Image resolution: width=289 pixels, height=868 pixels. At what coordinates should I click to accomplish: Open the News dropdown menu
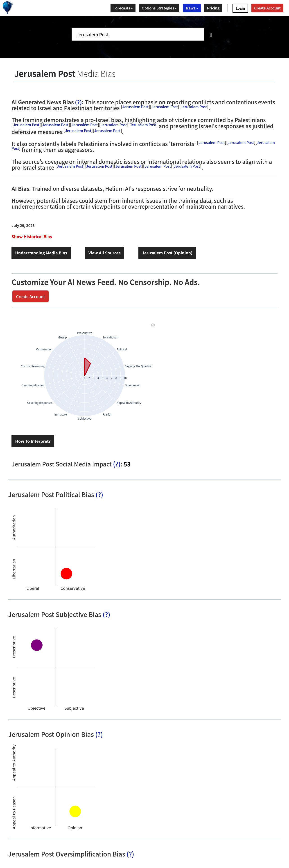click(x=192, y=8)
